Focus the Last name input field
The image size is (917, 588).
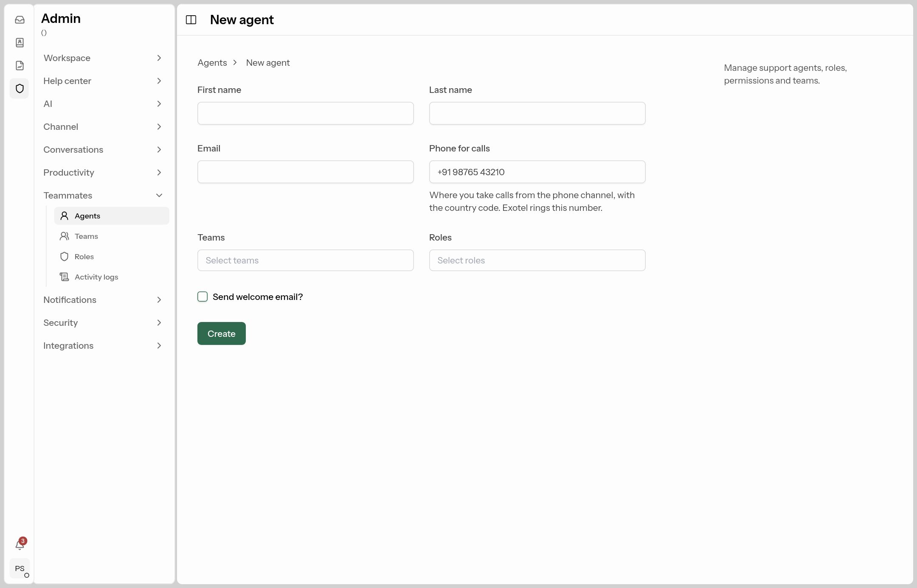point(537,113)
